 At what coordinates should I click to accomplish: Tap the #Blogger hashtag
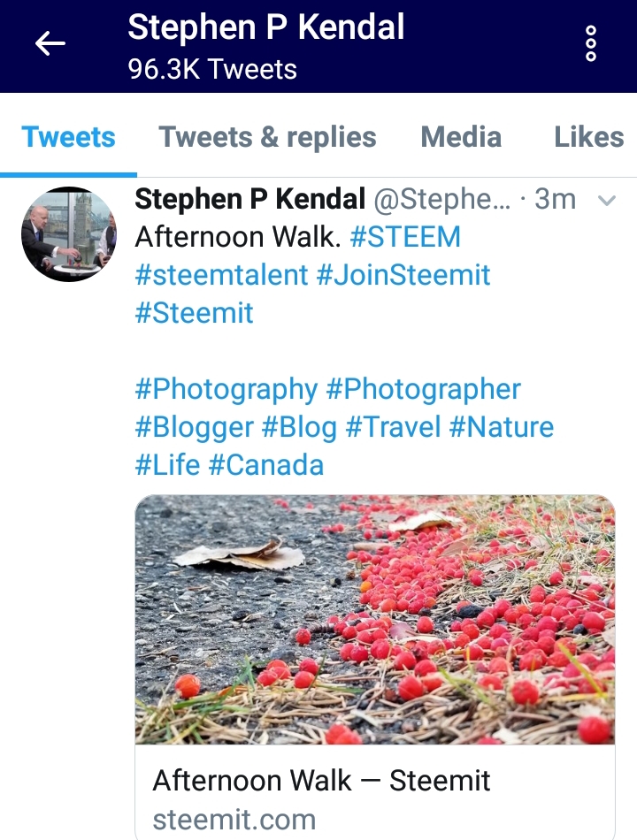(194, 427)
